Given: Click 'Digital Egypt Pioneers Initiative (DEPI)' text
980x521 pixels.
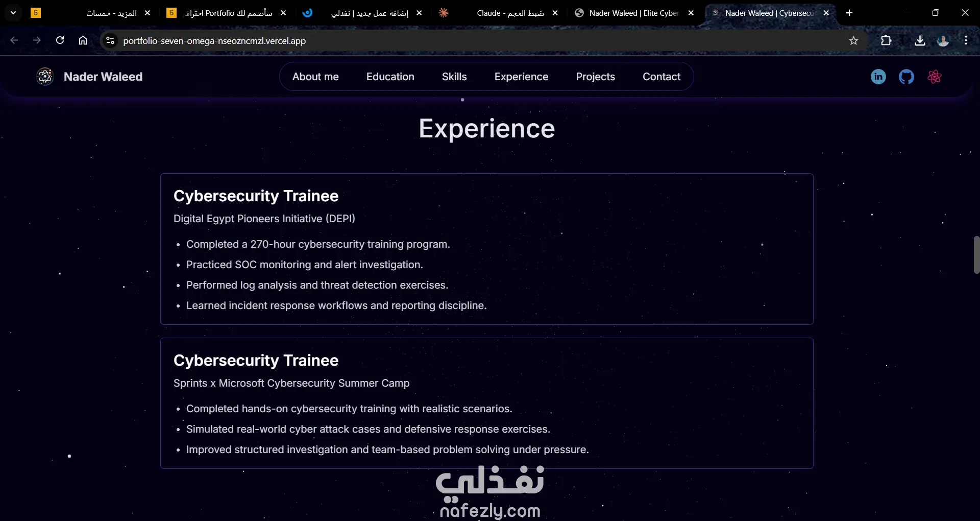Looking at the screenshot, I should 264,219.
